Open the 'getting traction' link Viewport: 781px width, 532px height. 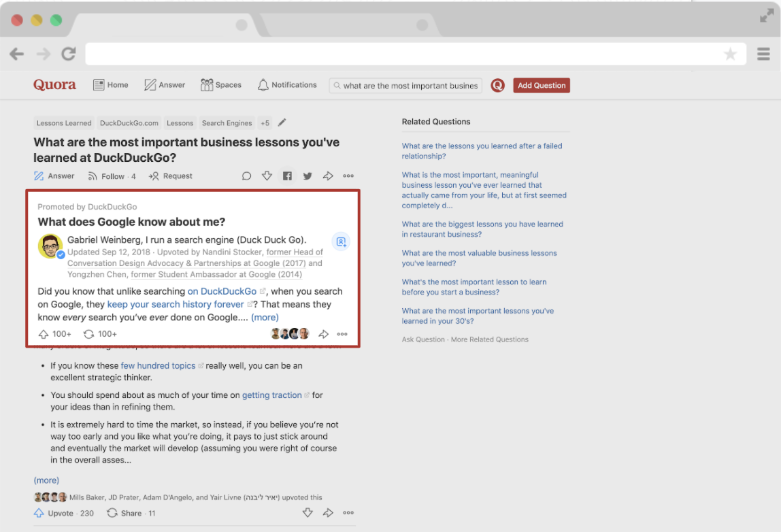(x=272, y=395)
